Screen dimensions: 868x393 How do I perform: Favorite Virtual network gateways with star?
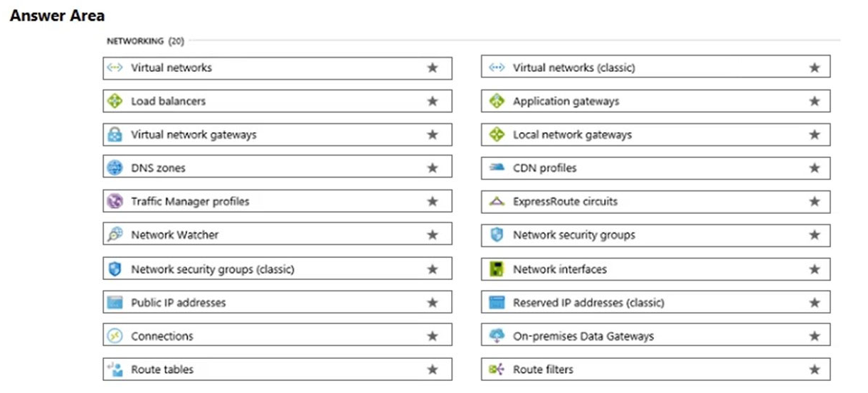433,135
